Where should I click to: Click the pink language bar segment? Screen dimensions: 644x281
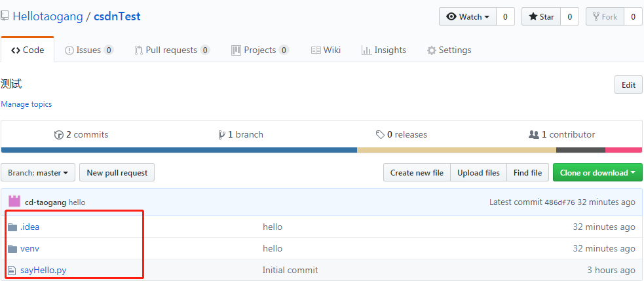[x=624, y=150]
